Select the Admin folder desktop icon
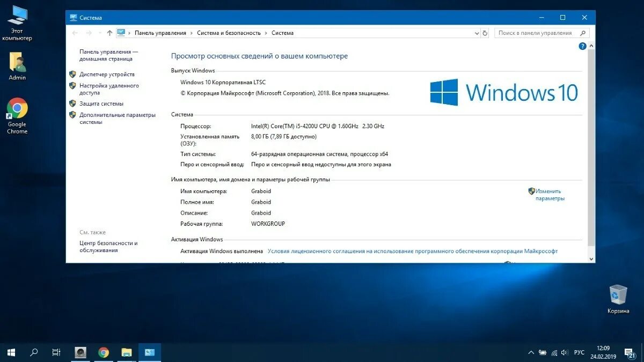644x362 pixels. (x=17, y=67)
